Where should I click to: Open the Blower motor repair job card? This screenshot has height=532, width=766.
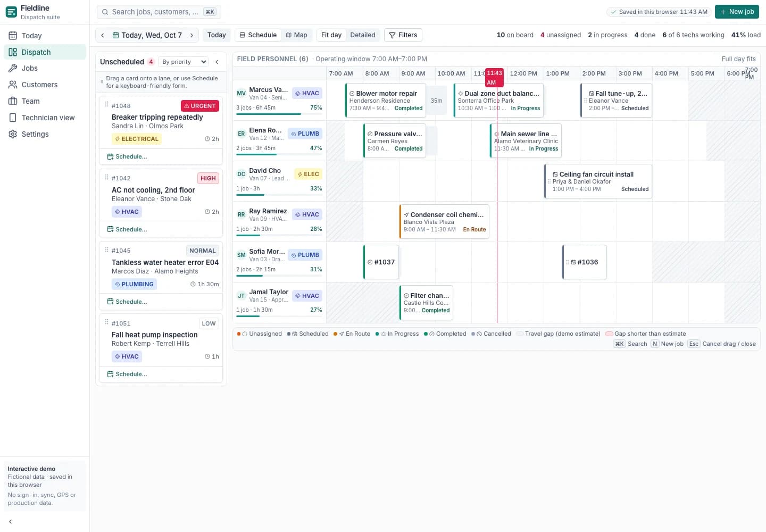pos(386,101)
